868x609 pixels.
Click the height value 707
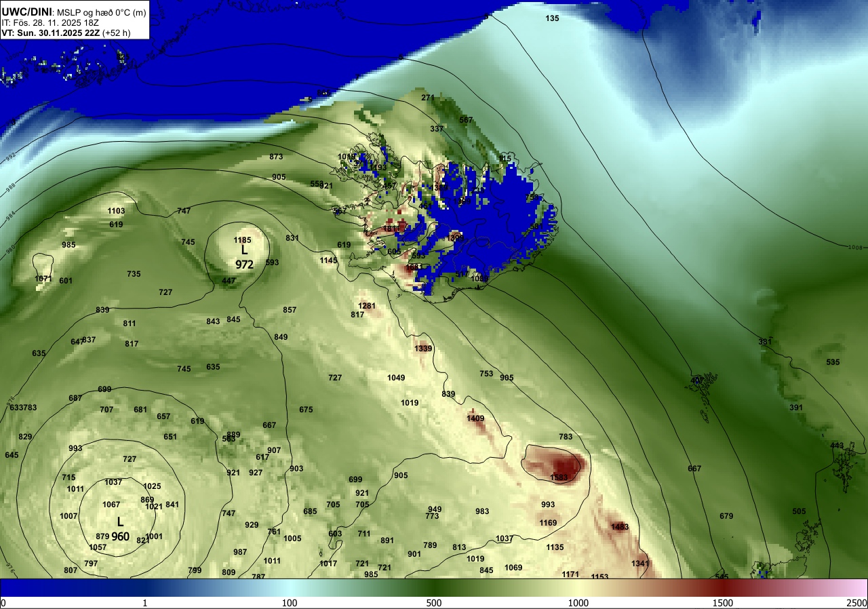pos(106,410)
